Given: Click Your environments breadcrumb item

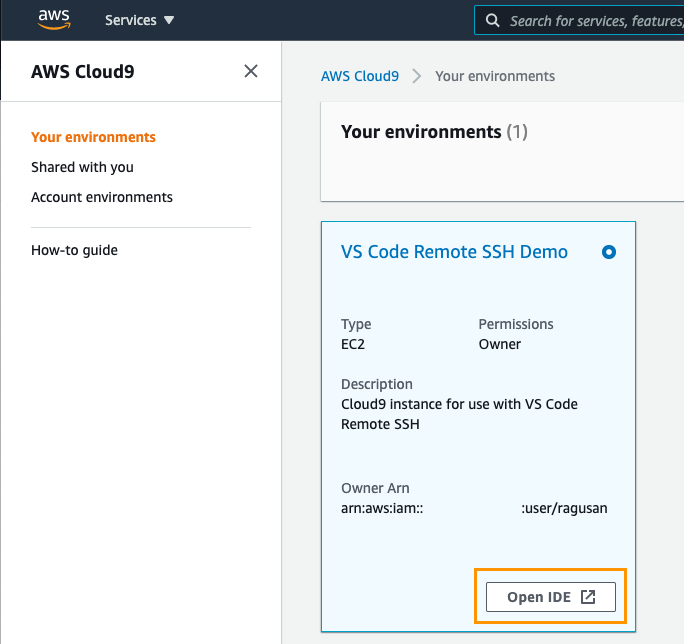Looking at the screenshot, I should point(495,76).
